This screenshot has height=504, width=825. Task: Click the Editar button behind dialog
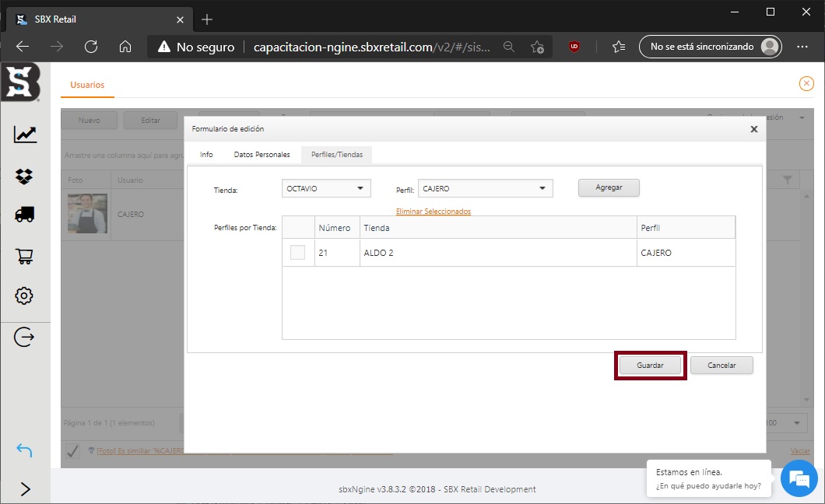[x=150, y=121]
